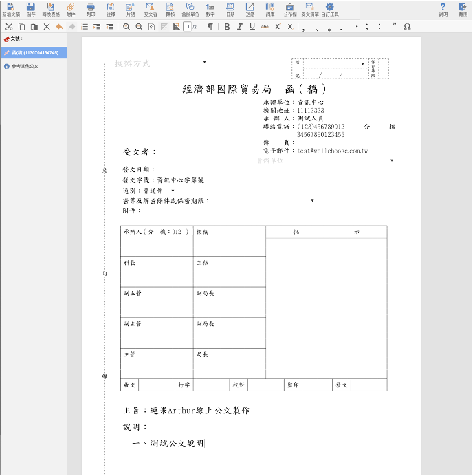
Task: Open the 檔號 dropdown arrow in file box
Action: (x=362, y=64)
